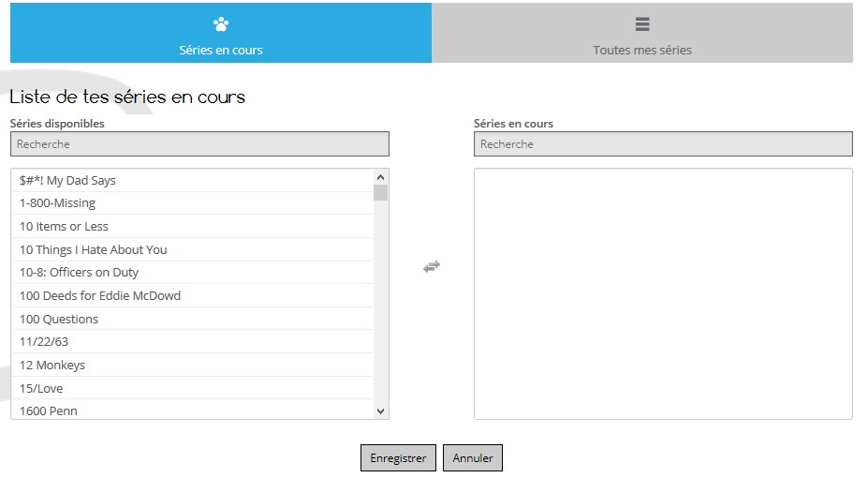Image resolution: width=868 pixels, height=478 pixels.
Task: Focus the Séries en cours search field
Action: [x=663, y=144]
